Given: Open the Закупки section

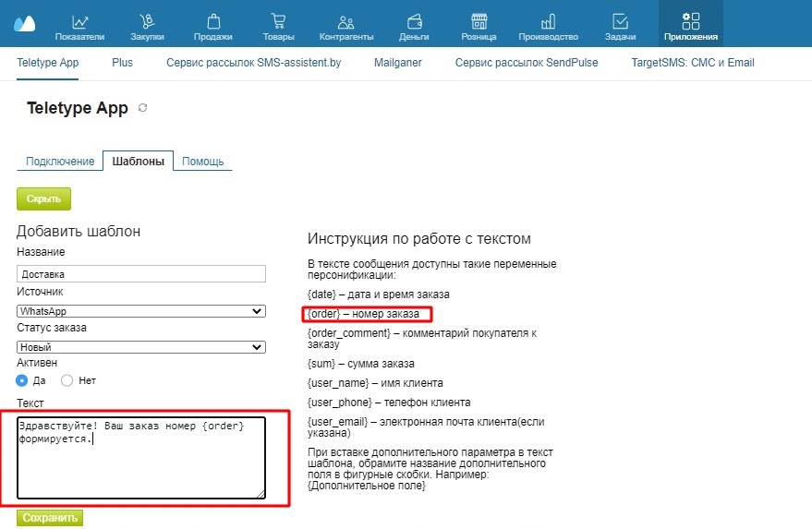Looking at the screenshot, I should [x=147, y=28].
